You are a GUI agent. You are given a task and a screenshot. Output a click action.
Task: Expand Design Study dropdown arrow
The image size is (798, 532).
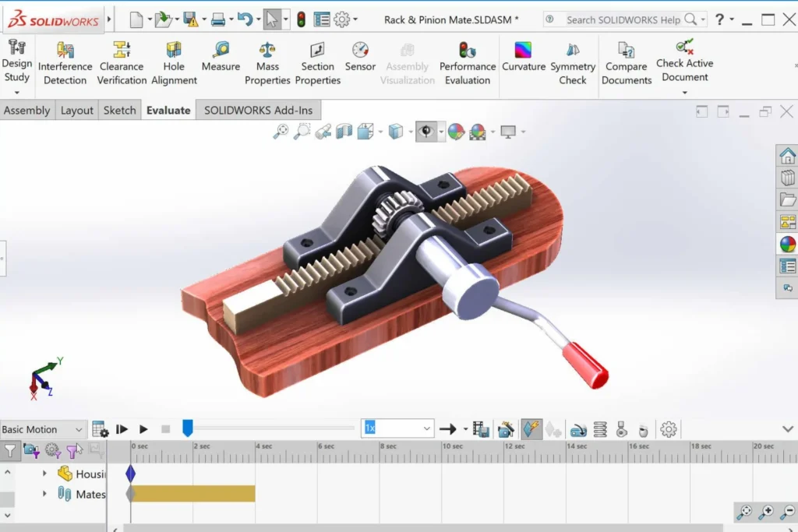point(17,93)
